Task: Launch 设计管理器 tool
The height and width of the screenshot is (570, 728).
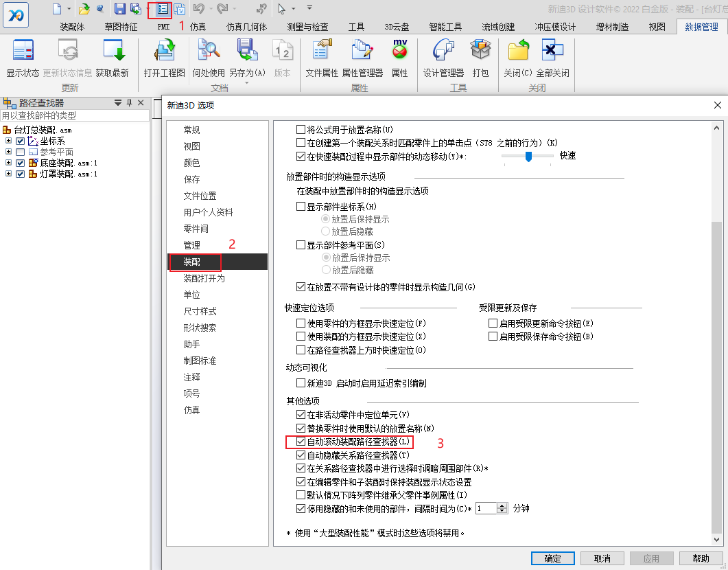Action: point(443,50)
